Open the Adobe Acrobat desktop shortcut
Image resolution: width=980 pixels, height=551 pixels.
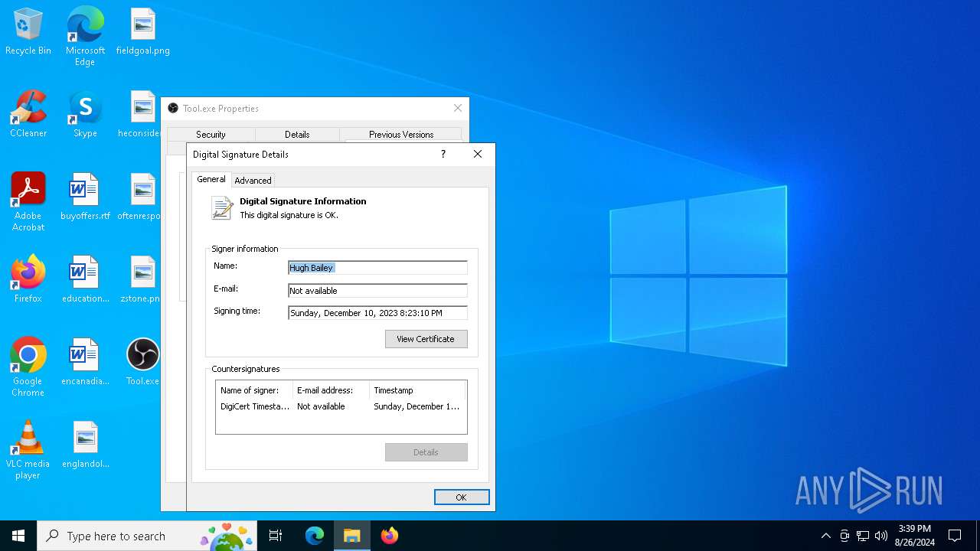[28, 202]
